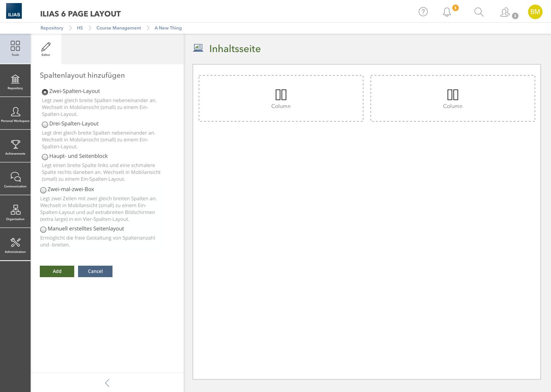Select the Editor pencil tool

pyautogui.click(x=46, y=49)
